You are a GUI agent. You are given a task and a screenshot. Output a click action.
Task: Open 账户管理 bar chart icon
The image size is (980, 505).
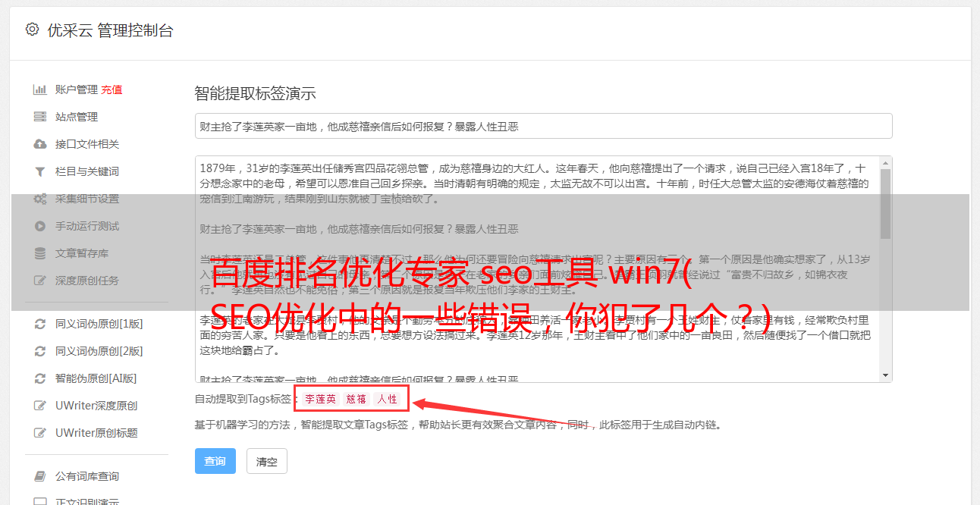coord(40,89)
